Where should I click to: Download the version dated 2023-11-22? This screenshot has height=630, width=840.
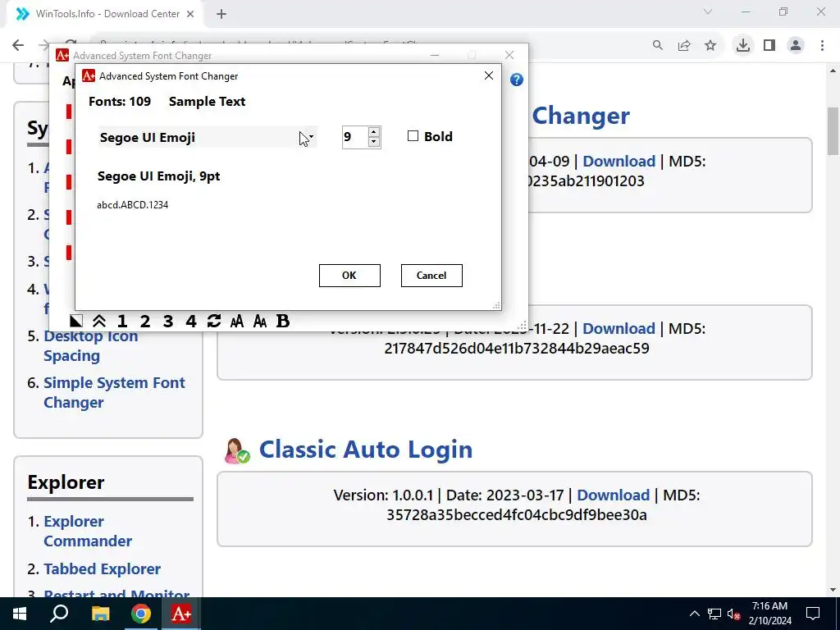point(619,328)
